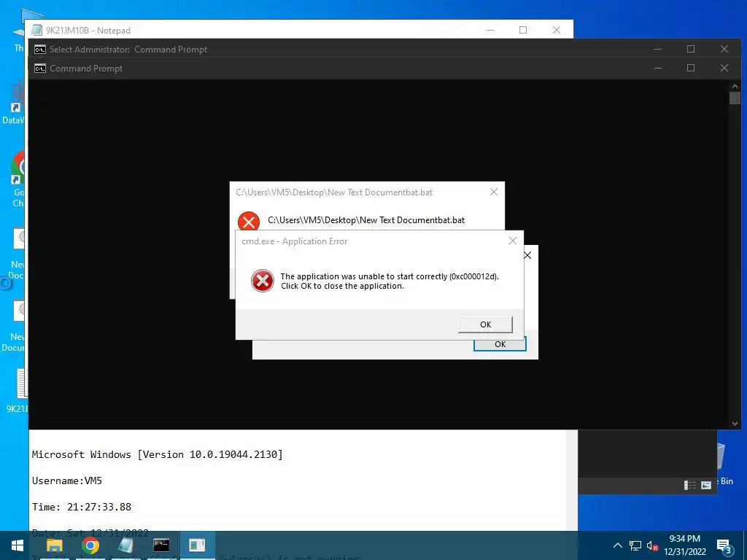The height and width of the screenshot is (560, 747).
Task: Close the cmd.exe Application Error dialog
Action: click(513, 241)
